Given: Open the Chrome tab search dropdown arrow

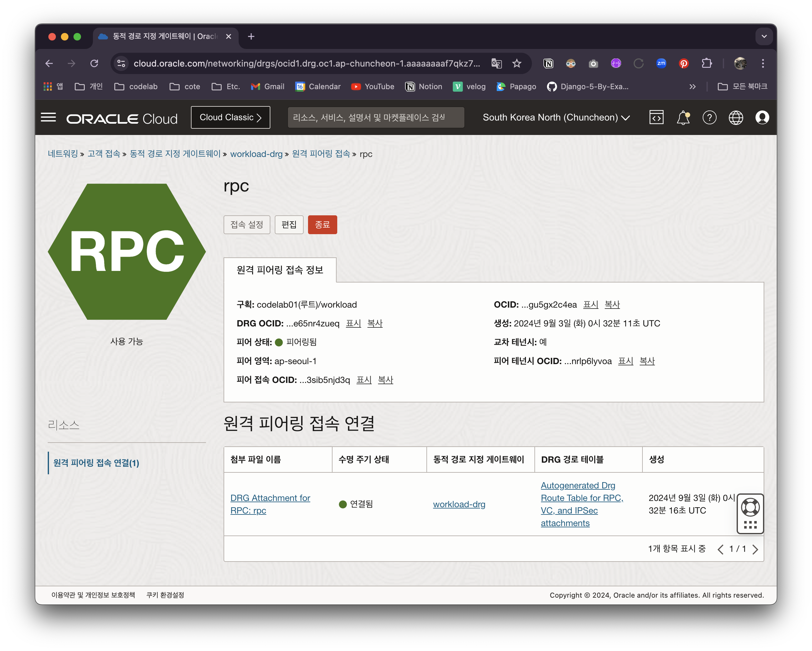Looking at the screenshot, I should click(x=764, y=36).
